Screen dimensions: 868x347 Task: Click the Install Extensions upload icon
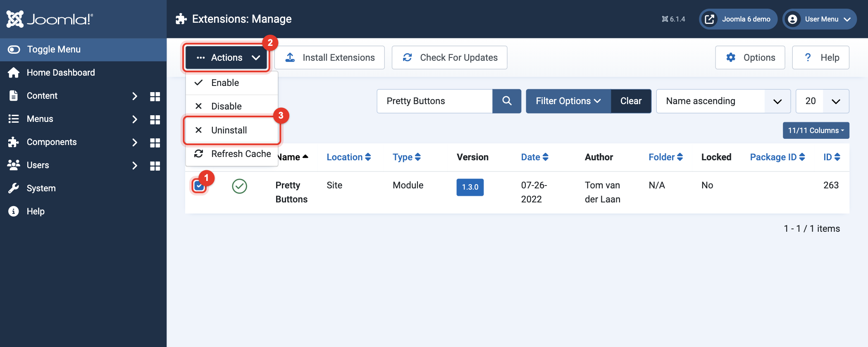290,57
